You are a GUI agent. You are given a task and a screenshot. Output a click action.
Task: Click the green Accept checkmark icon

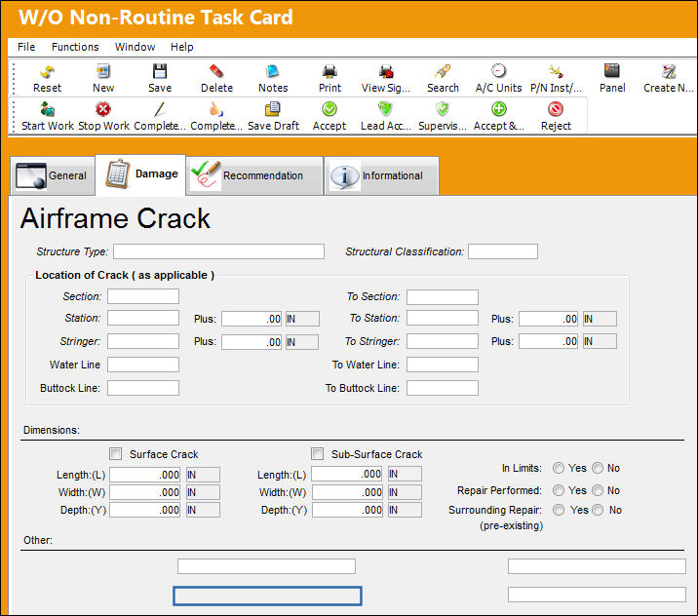pos(330,109)
